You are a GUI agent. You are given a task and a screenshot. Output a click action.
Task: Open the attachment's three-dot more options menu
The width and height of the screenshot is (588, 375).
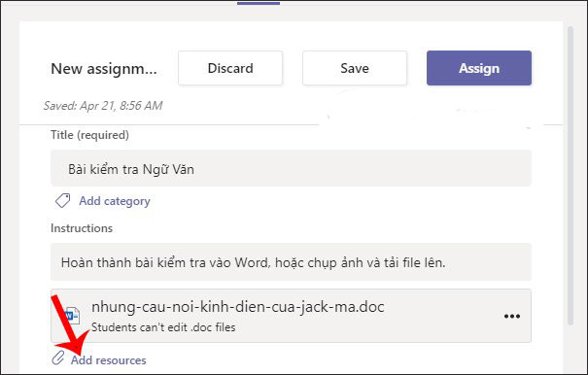[512, 316]
